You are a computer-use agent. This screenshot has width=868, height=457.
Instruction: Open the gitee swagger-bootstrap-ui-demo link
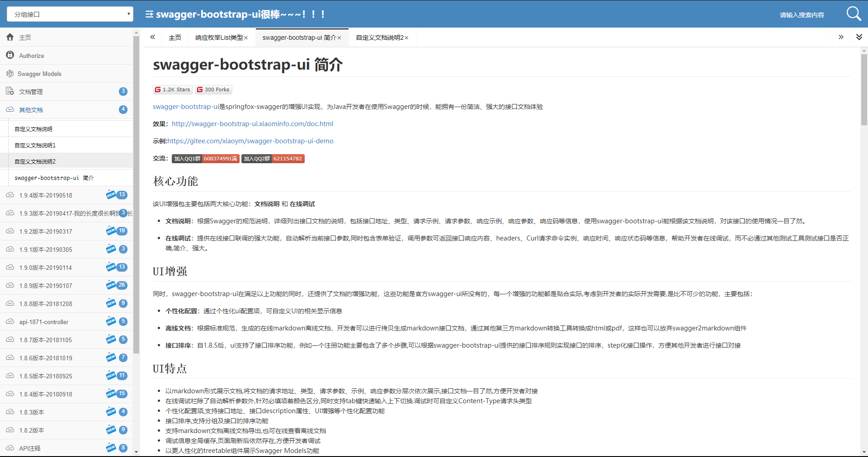pyautogui.click(x=250, y=141)
